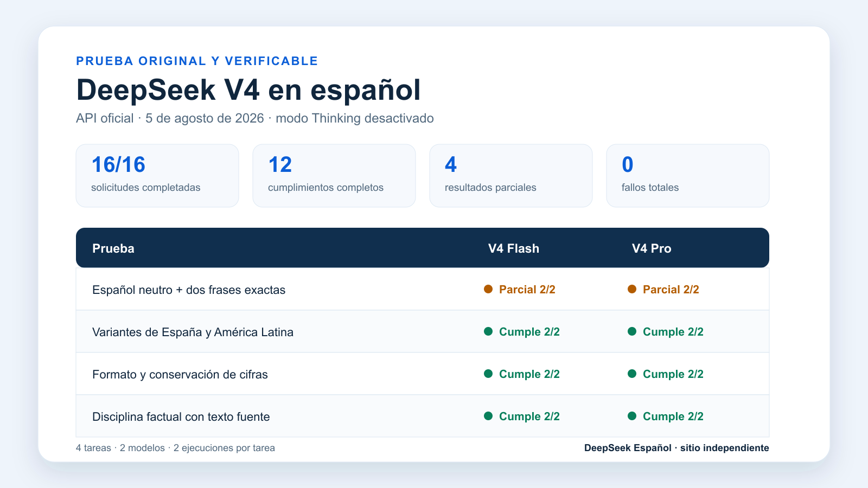Viewport: 868px width, 488px height.
Task: Select row 'Disciplina factual con texto fuente'
Action: tap(423, 416)
